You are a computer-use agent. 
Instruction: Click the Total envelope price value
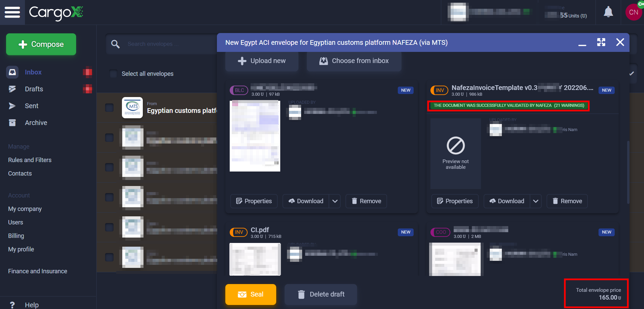coord(610,298)
